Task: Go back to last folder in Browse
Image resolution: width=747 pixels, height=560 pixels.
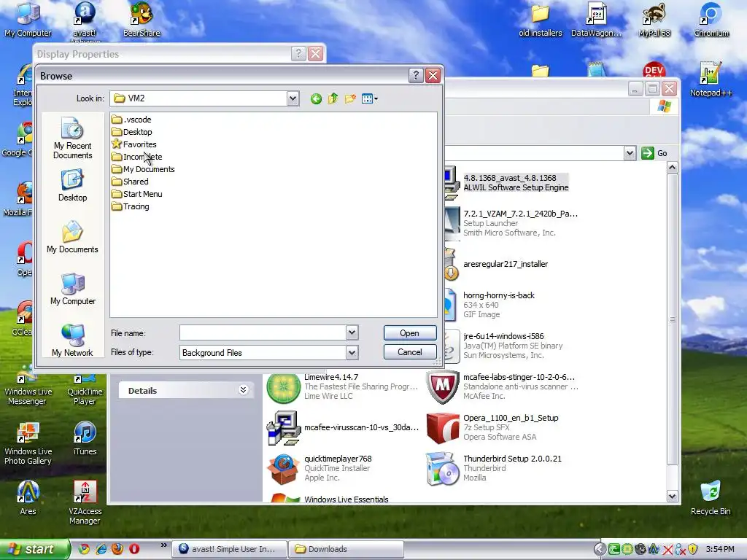Action: coord(316,99)
